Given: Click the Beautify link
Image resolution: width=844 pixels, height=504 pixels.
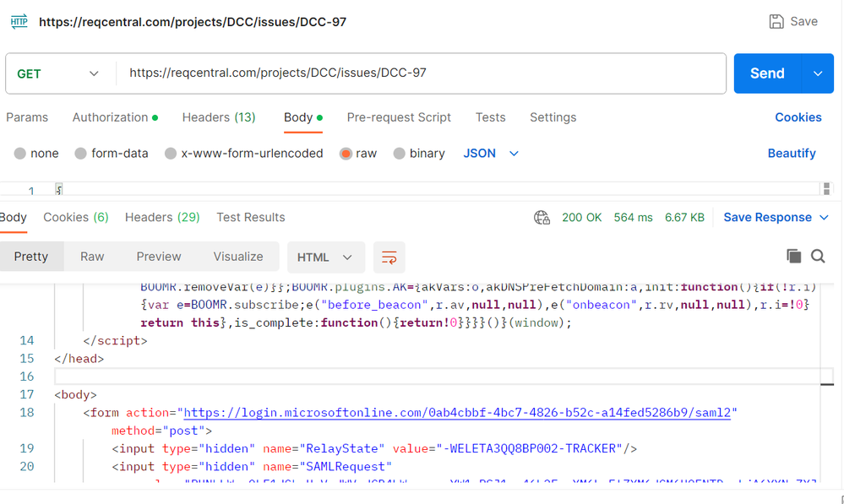Looking at the screenshot, I should [x=792, y=154].
